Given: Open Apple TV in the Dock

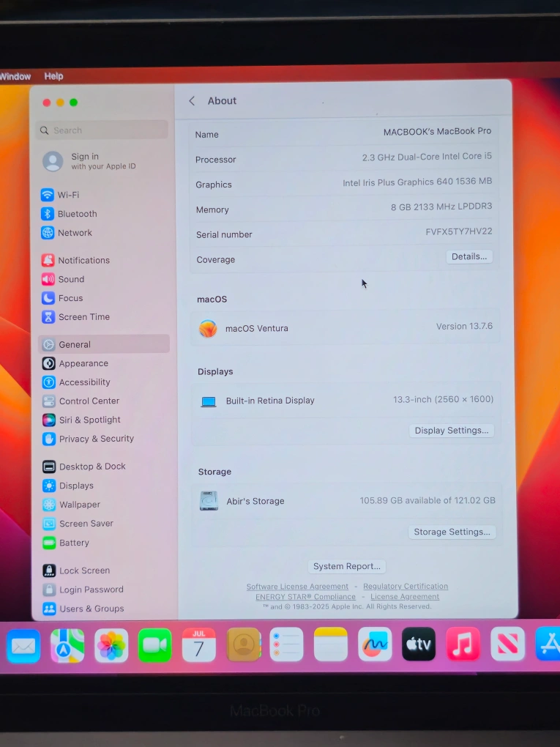Looking at the screenshot, I should 419,644.
